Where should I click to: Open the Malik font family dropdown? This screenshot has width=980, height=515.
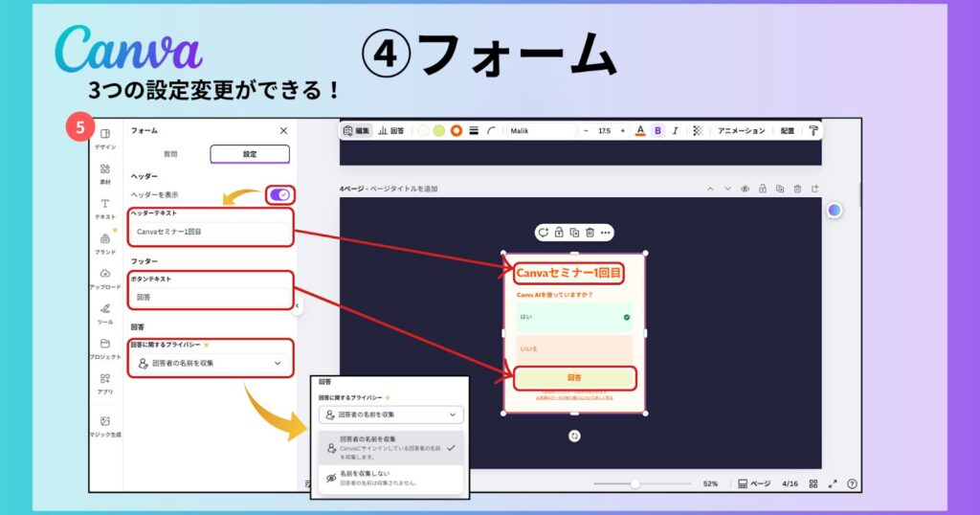[541, 131]
